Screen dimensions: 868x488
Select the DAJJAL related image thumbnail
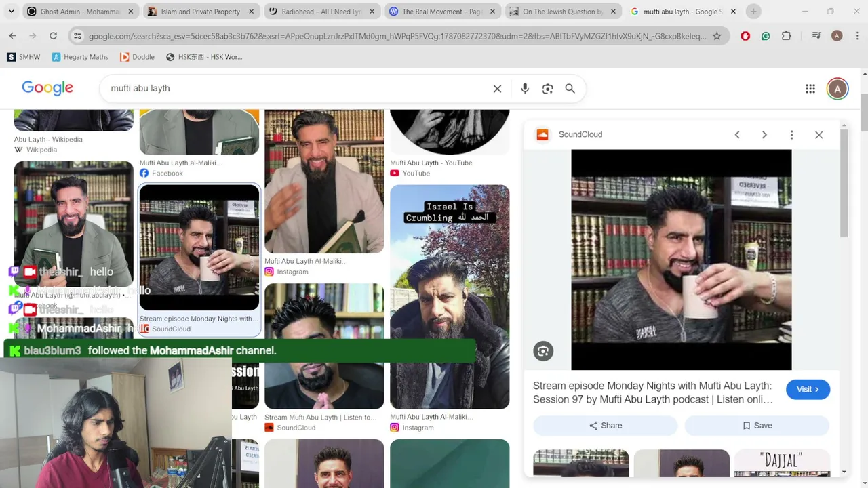pyautogui.click(x=782, y=463)
